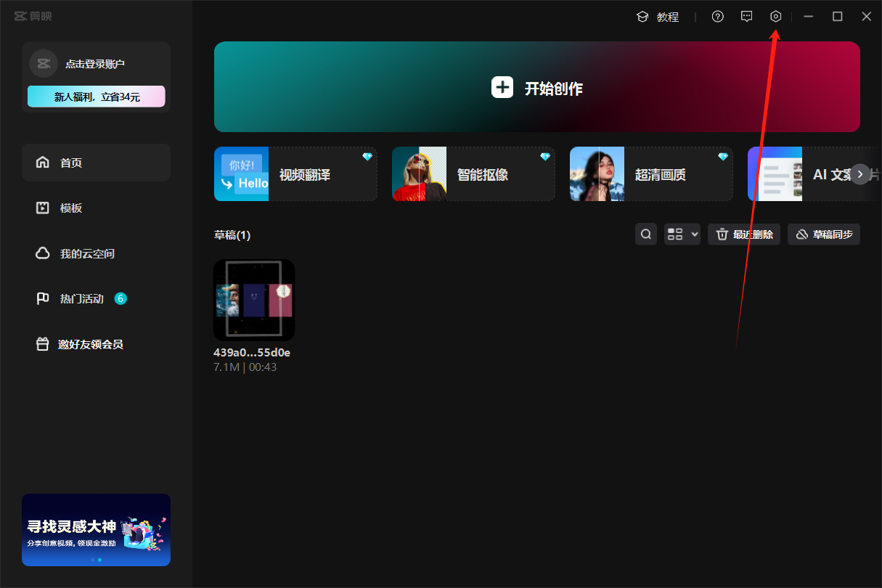Click the 开始创作 start creating button
Image resolution: width=882 pixels, height=588 pixels.
(x=536, y=87)
